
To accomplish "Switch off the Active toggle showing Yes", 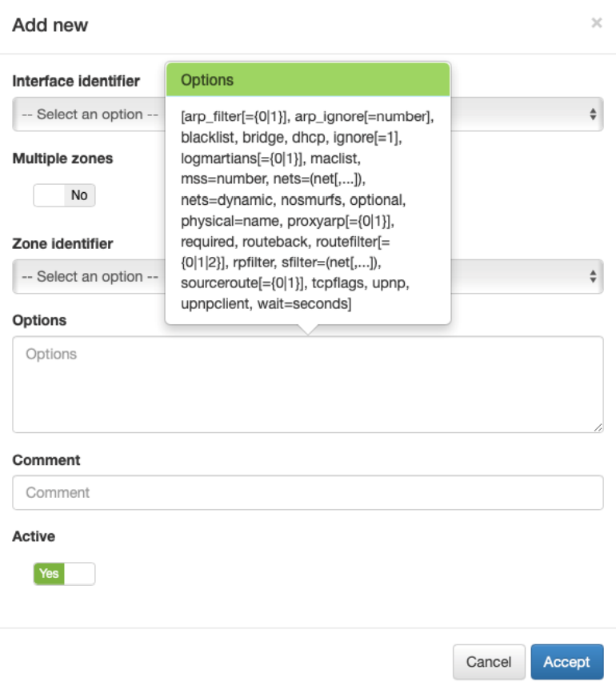I will point(64,573).
